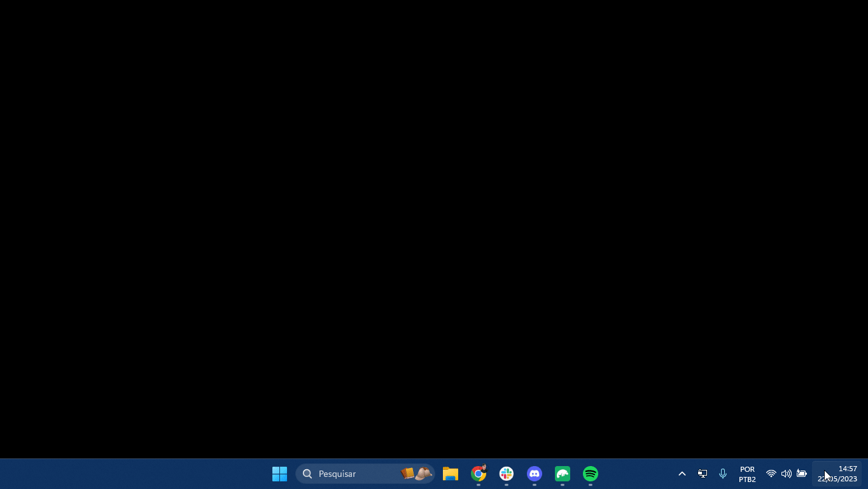Open the Windows Start menu
The image size is (868, 489).
point(279,474)
